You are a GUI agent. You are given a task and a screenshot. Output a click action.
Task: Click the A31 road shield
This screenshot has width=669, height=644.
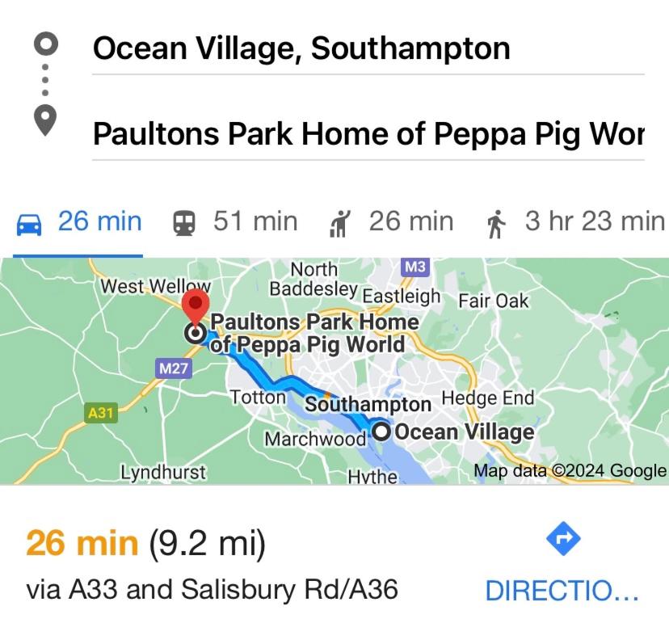coord(101,413)
